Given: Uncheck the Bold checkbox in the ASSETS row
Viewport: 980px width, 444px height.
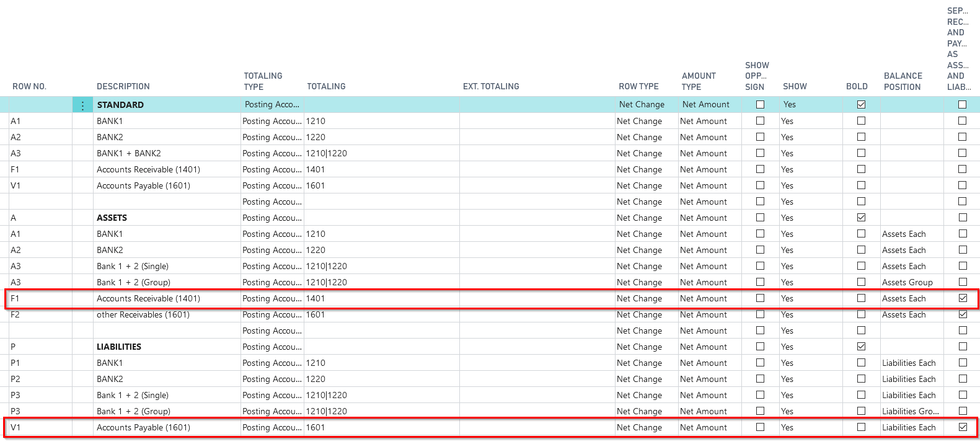Looking at the screenshot, I should tap(861, 218).
